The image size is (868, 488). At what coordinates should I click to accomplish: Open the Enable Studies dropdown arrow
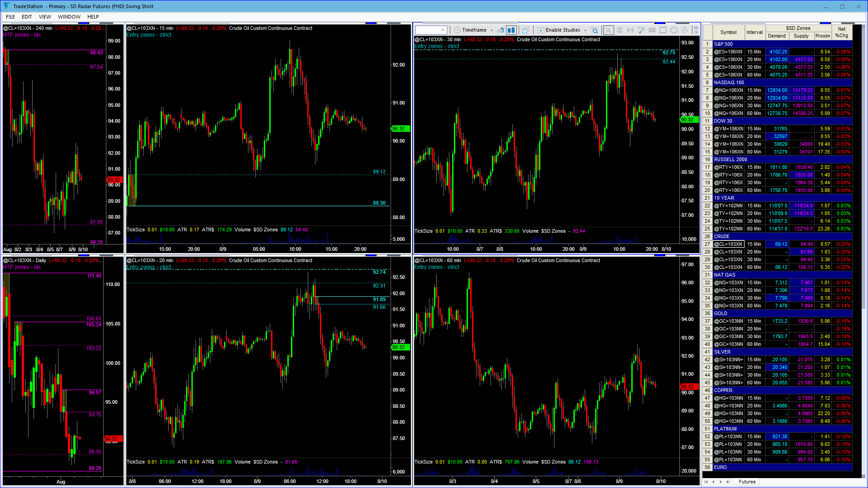point(586,30)
